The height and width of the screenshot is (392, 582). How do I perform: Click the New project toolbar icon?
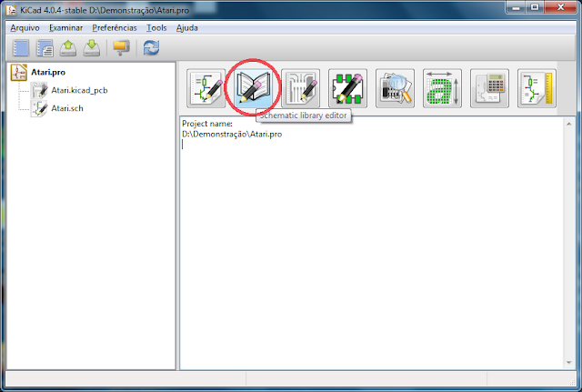21,48
